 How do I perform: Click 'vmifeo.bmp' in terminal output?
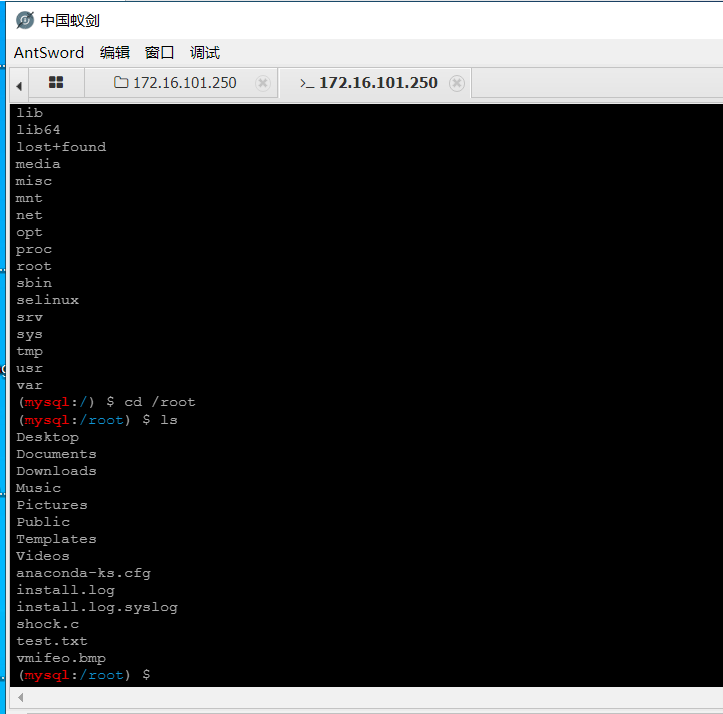click(61, 658)
